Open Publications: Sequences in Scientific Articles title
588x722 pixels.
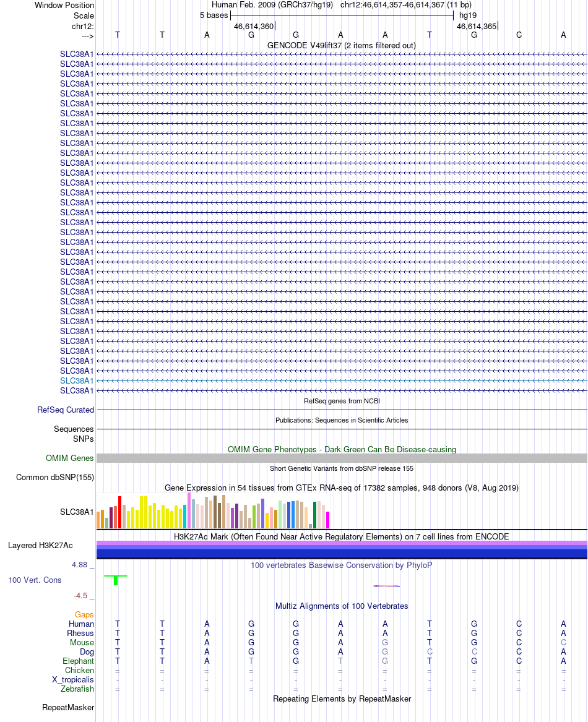click(342, 421)
